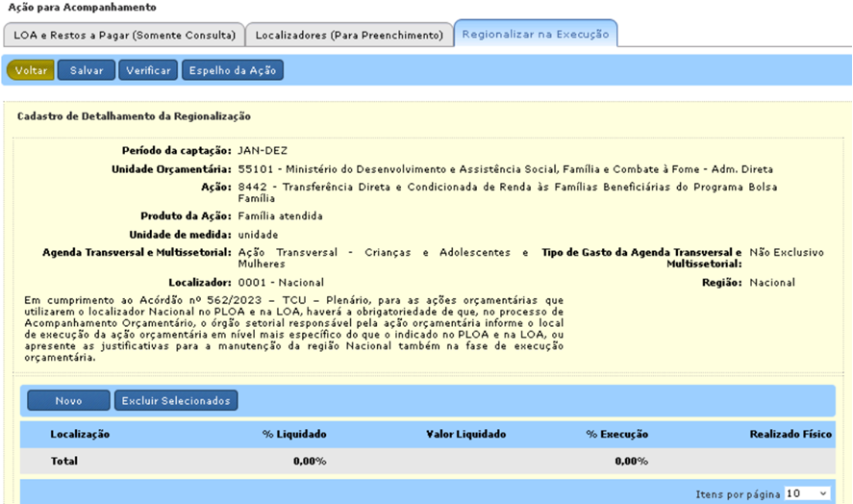Click the Voltar button
Image resolution: width=853 pixels, height=504 pixels.
click(31, 70)
